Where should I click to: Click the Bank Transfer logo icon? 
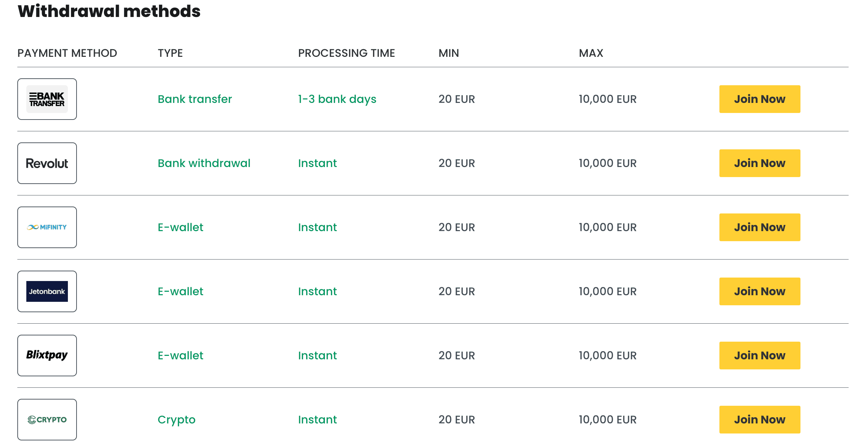point(47,99)
